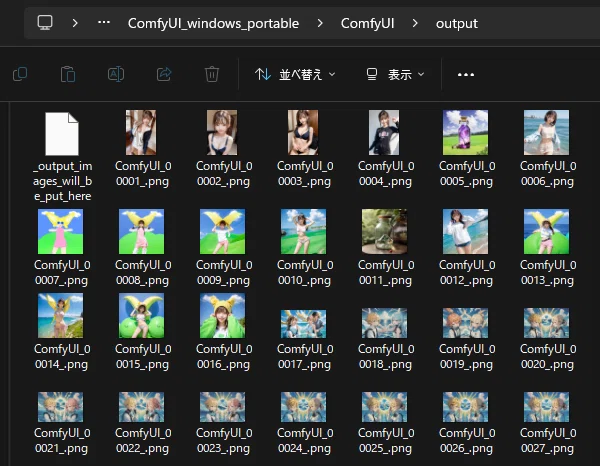Open the toolbar See more ellipsis menu
Viewport: 600px width, 466px height.
(x=466, y=75)
